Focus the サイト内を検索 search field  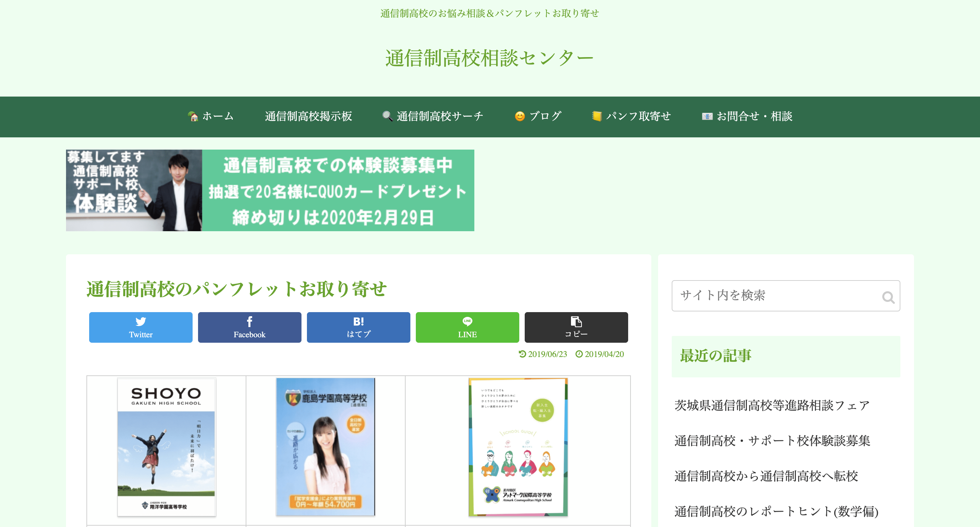(776, 295)
